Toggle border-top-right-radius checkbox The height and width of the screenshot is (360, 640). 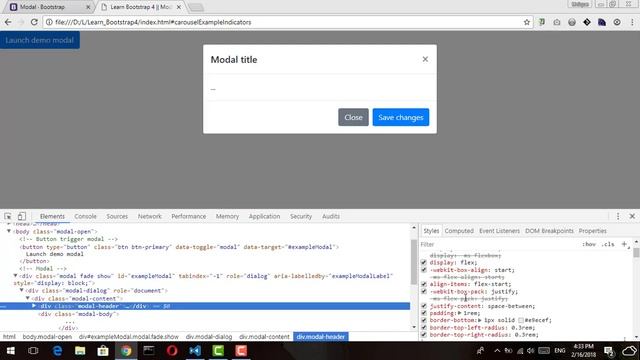click(x=424, y=335)
